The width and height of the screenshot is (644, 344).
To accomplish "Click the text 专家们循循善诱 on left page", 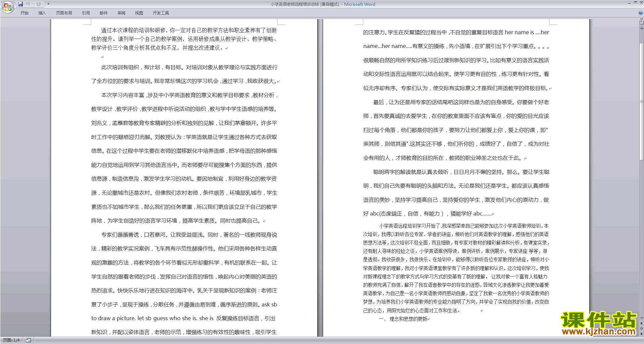I will pyautogui.click(x=120, y=235).
